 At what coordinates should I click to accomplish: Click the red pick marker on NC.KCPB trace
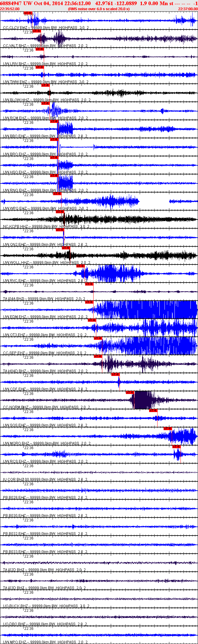coord(60,212)
